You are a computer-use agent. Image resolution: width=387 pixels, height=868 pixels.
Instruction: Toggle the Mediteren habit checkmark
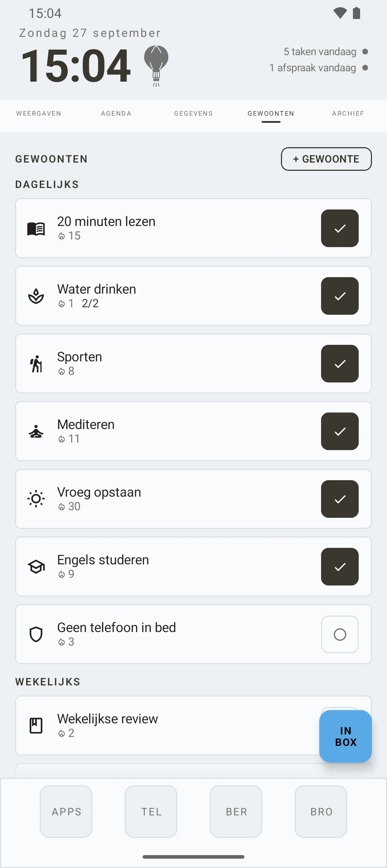point(340,431)
